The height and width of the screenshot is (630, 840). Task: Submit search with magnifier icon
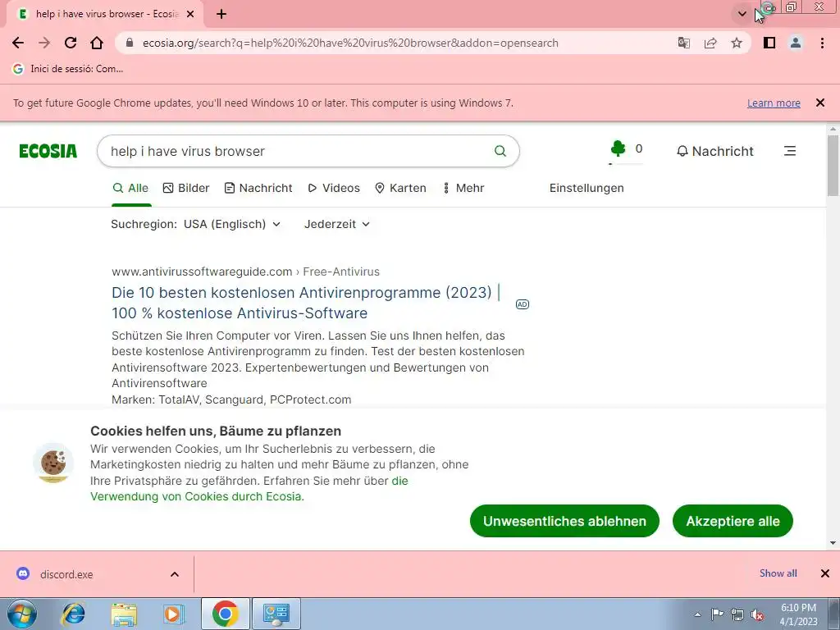pyautogui.click(x=500, y=151)
